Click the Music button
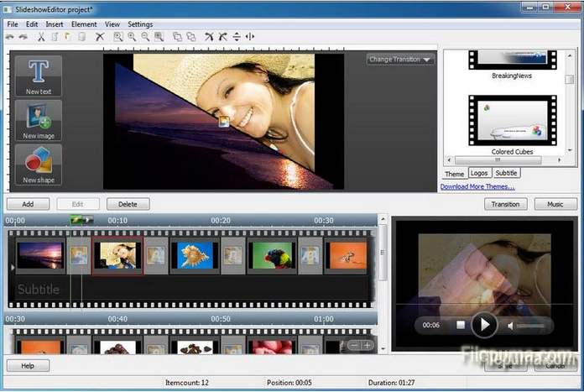 point(555,204)
